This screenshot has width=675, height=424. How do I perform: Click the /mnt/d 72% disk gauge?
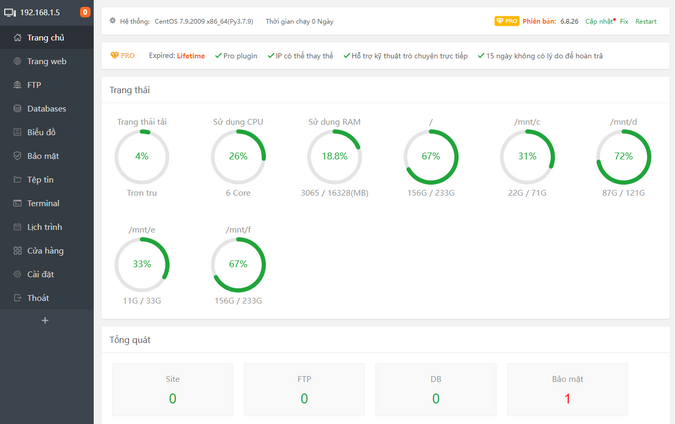(623, 157)
